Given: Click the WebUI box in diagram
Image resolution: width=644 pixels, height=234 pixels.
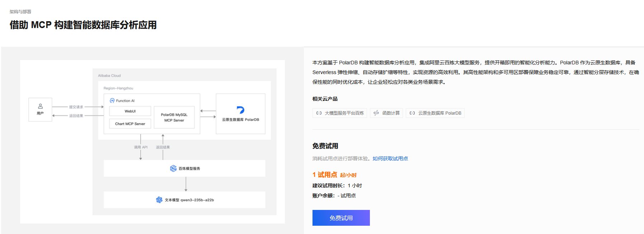Looking at the screenshot, I should point(130,111).
